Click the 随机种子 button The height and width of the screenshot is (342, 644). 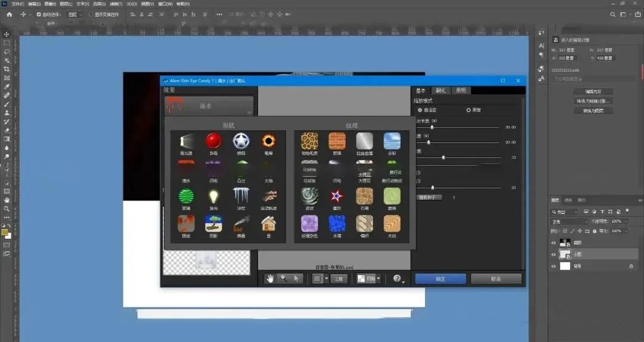pos(429,198)
